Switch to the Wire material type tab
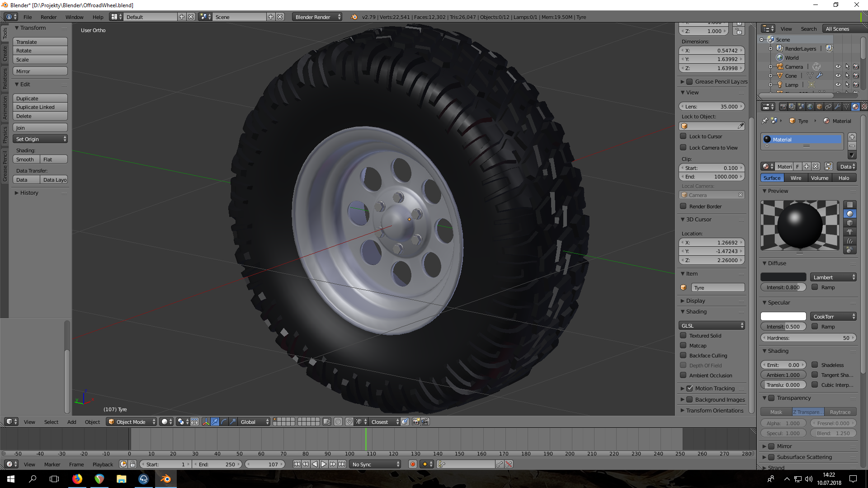This screenshot has width=868, height=488. click(796, 178)
